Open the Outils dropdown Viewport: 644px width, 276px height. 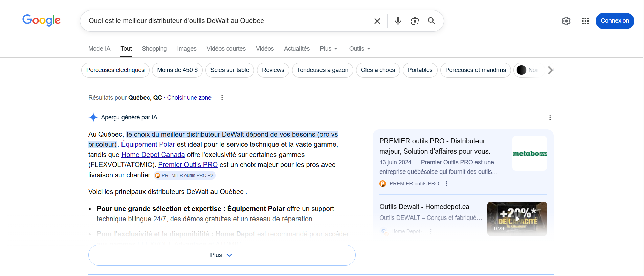359,49
